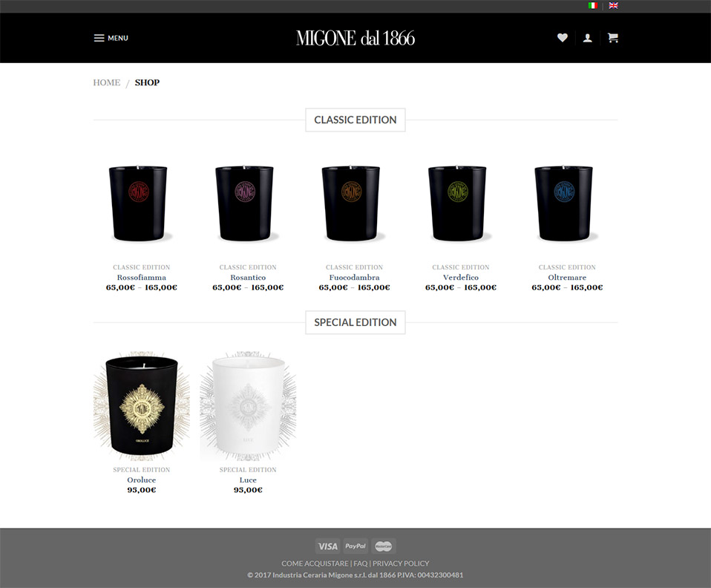
Task: Open the PRIVACY POLICY footer link
Action: point(401,563)
